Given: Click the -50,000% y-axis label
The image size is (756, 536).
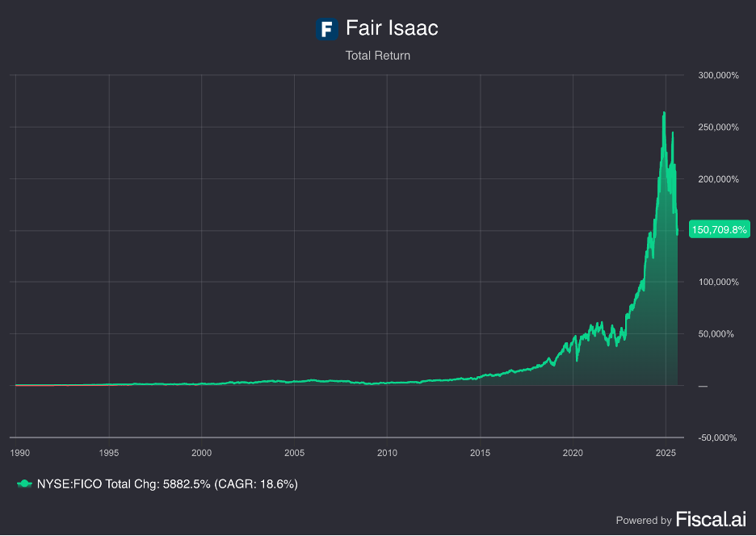Looking at the screenshot, I should pos(717,438).
